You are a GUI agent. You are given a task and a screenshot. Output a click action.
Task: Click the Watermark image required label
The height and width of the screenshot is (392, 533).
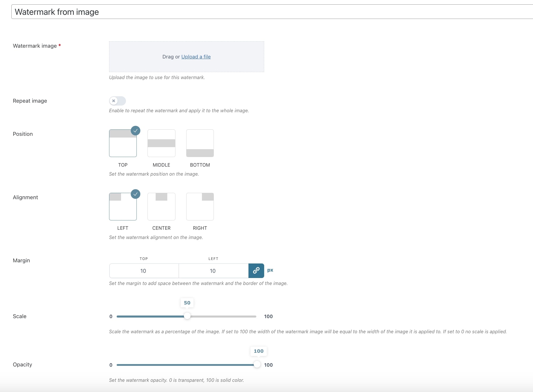coord(37,46)
